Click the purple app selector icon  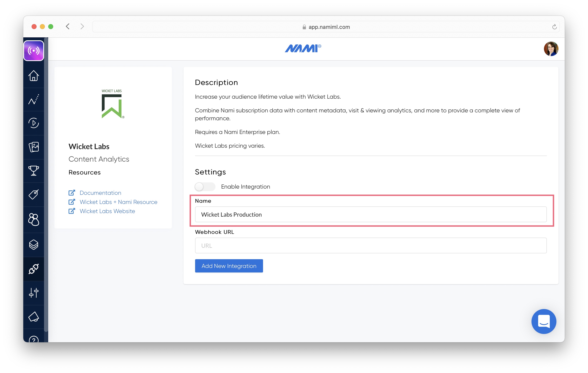click(34, 51)
